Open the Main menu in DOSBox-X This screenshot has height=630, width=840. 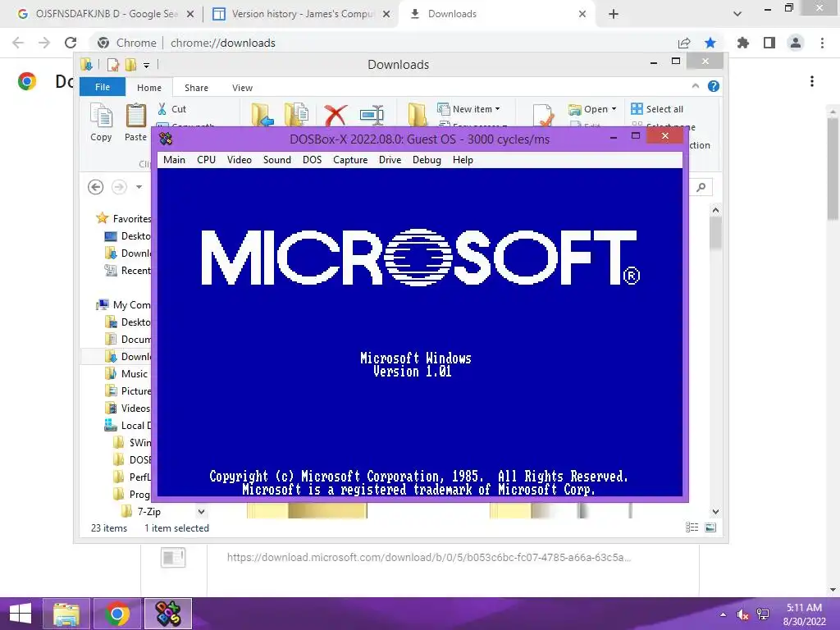click(x=174, y=160)
